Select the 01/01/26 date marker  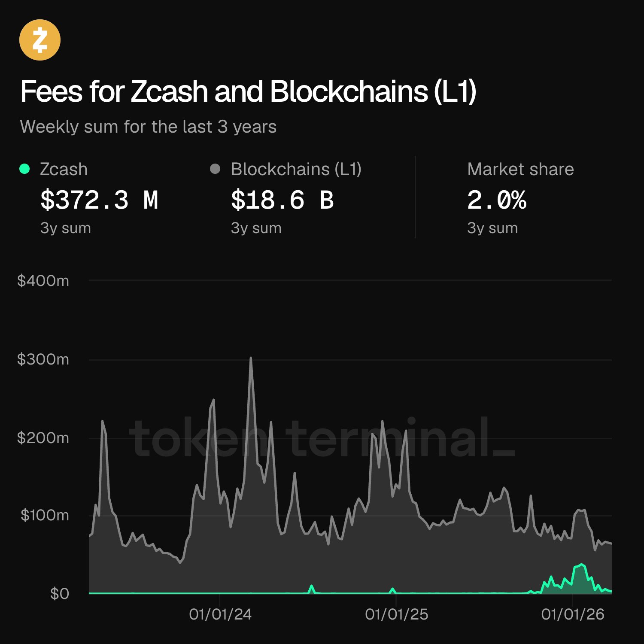pos(572,614)
